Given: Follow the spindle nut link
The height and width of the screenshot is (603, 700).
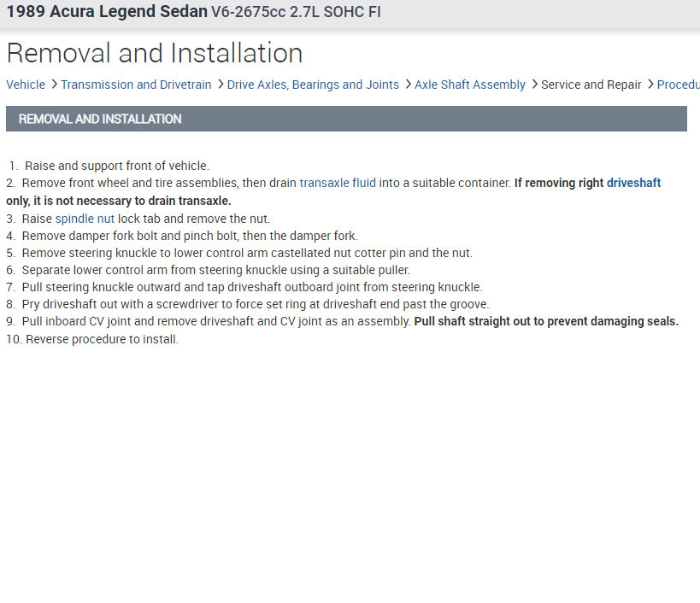Looking at the screenshot, I should point(85,219).
